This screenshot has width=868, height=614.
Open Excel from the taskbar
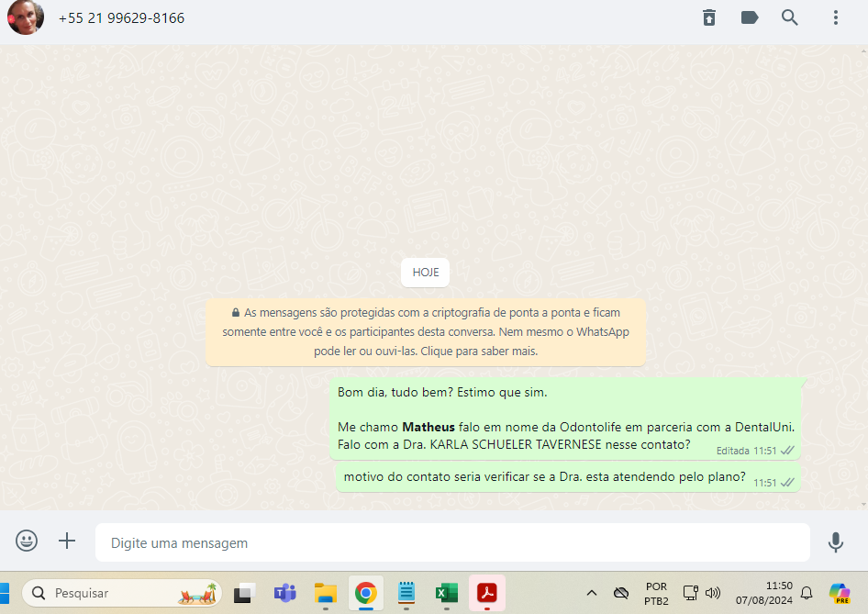coord(447,593)
